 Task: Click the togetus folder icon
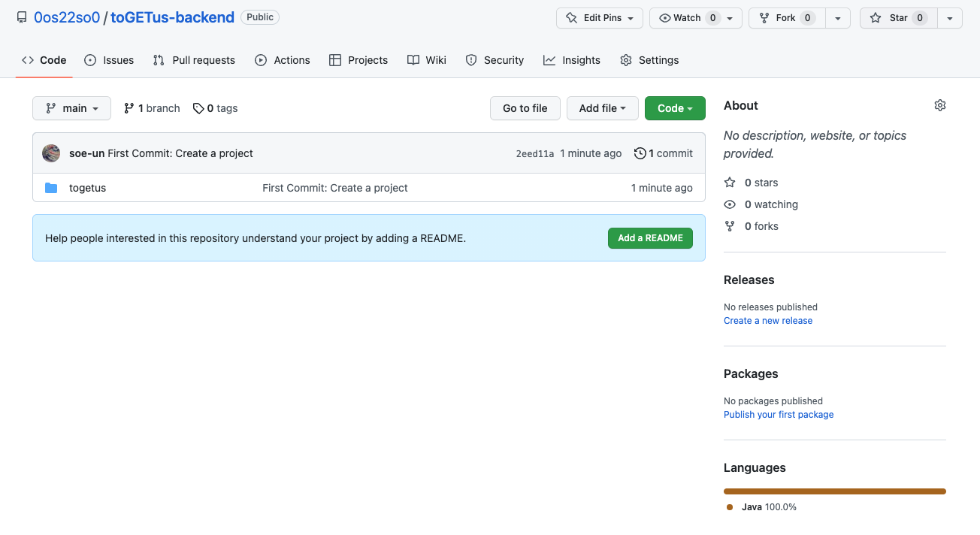51,188
